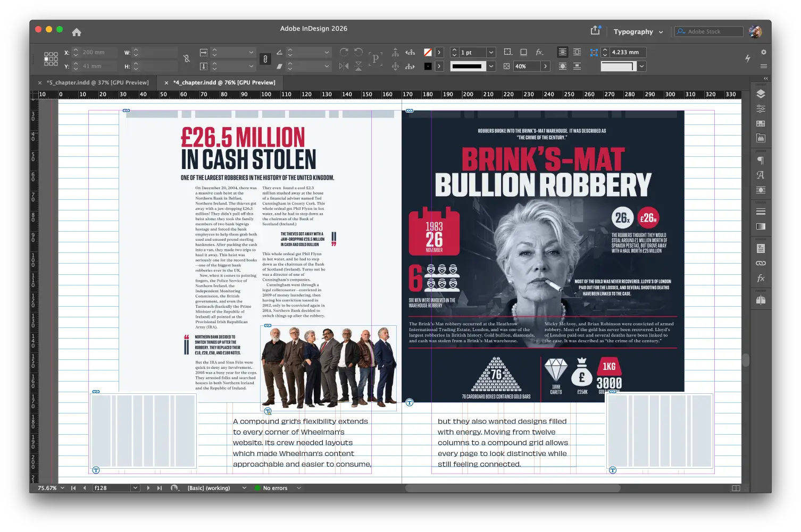This screenshot has width=801, height=532.
Task: Select the *4_chapter.indd tab
Action: pos(224,82)
